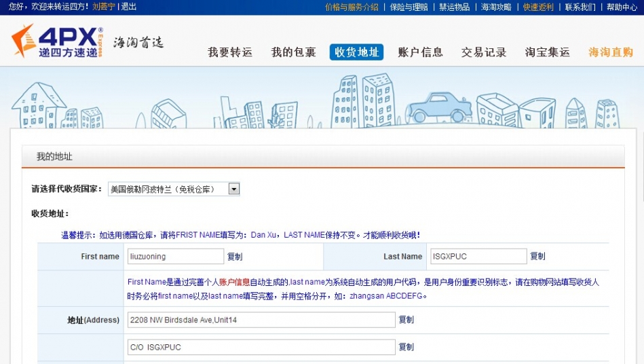
Task: Focus the First name field liuzuoning
Action: click(175, 256)
